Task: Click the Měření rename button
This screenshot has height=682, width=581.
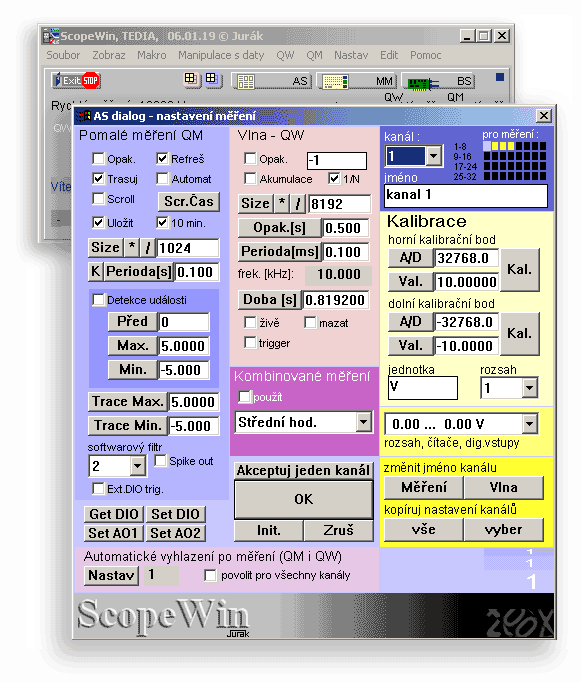Action: pos(424,487)
